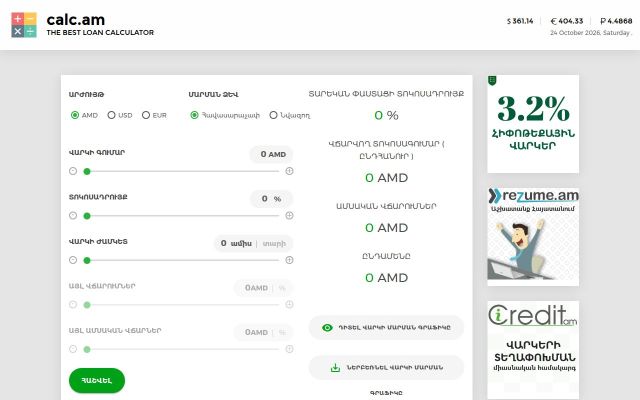Click the loan amount slider handle
This screenshot has width=640, height=400.
point(87,171)
